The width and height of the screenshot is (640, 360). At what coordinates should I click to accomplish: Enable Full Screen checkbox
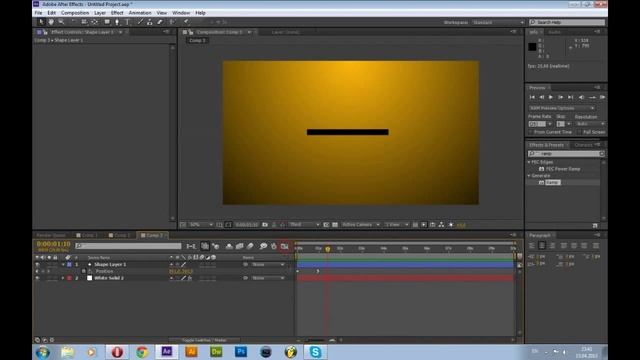[x=580, y=132]
